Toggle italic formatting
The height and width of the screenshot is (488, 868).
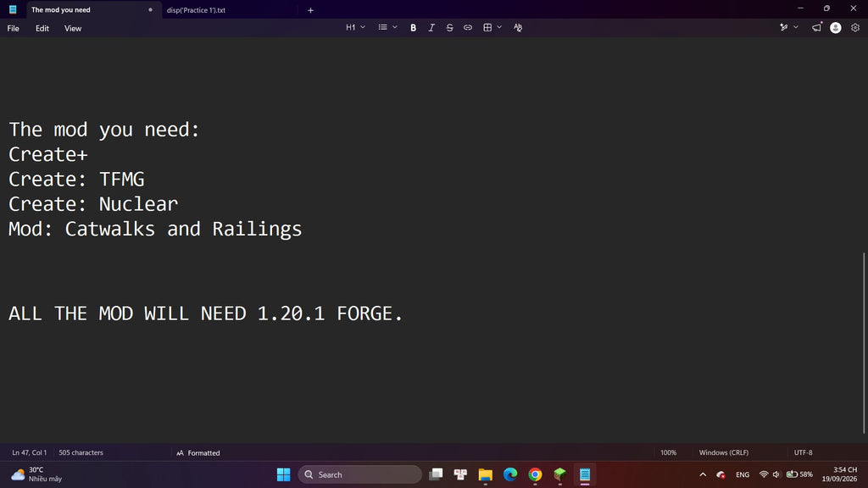click(x=431, y=28)
